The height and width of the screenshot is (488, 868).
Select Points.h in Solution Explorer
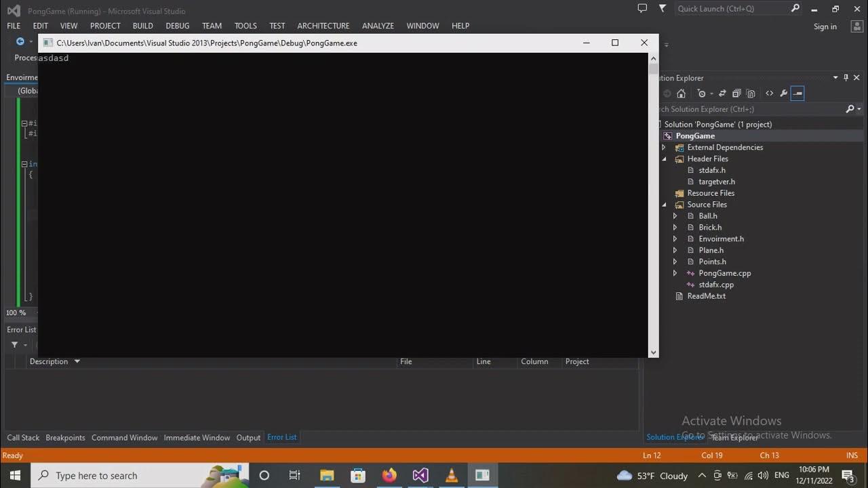[712, 262]
